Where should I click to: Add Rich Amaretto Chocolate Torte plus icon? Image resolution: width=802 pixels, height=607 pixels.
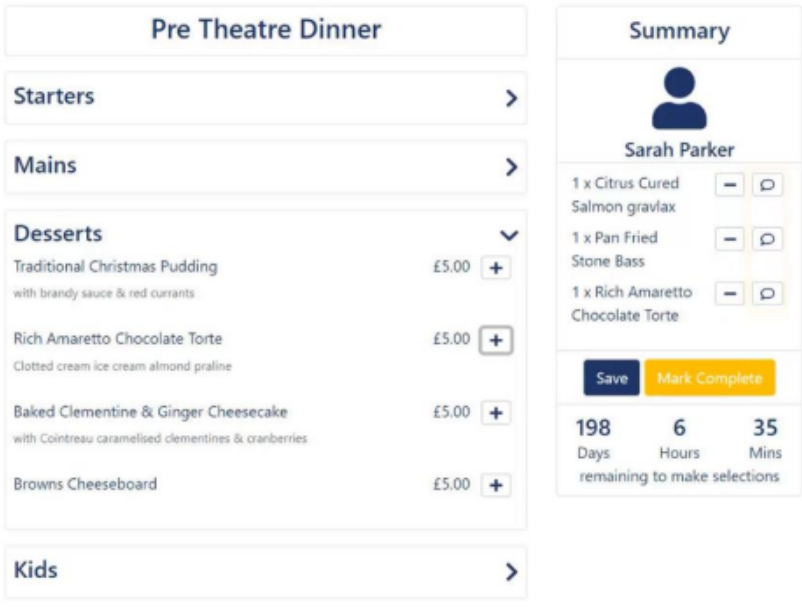click(x=496, y=340)
